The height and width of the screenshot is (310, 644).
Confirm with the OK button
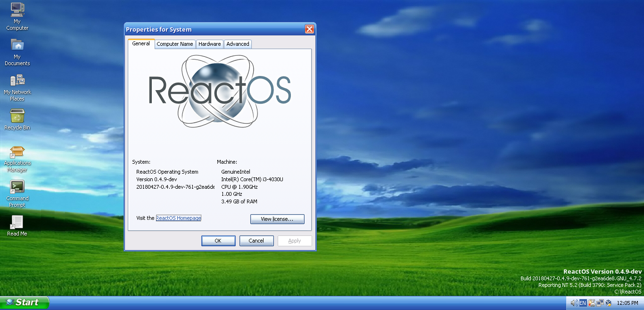coord(218,241)
